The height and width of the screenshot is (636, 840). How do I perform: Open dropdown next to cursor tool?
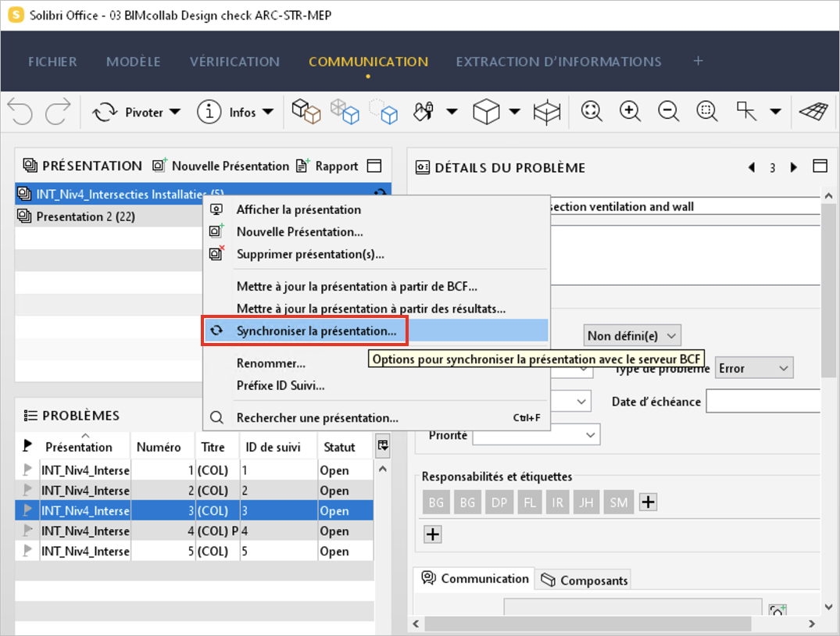pyautogui.click(x=775, y=112)
